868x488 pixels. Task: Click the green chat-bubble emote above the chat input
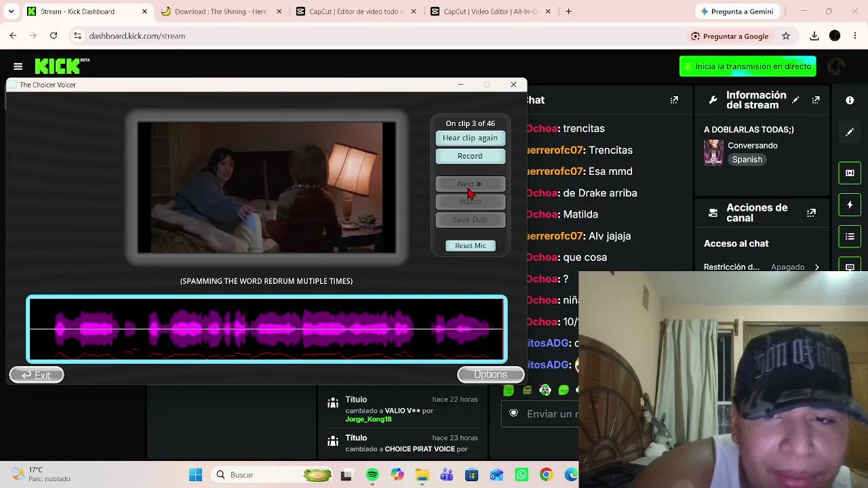pyautogui.click(x=564, y=390)
